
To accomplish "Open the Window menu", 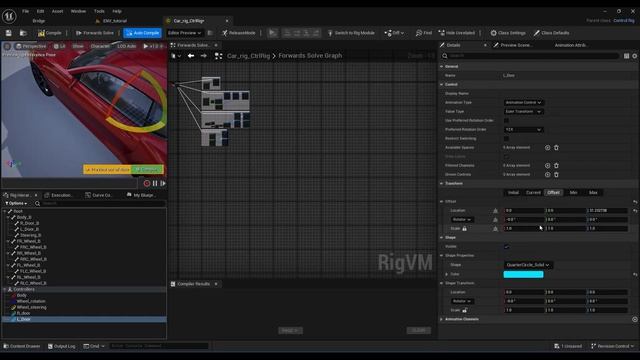I will 78,11.
